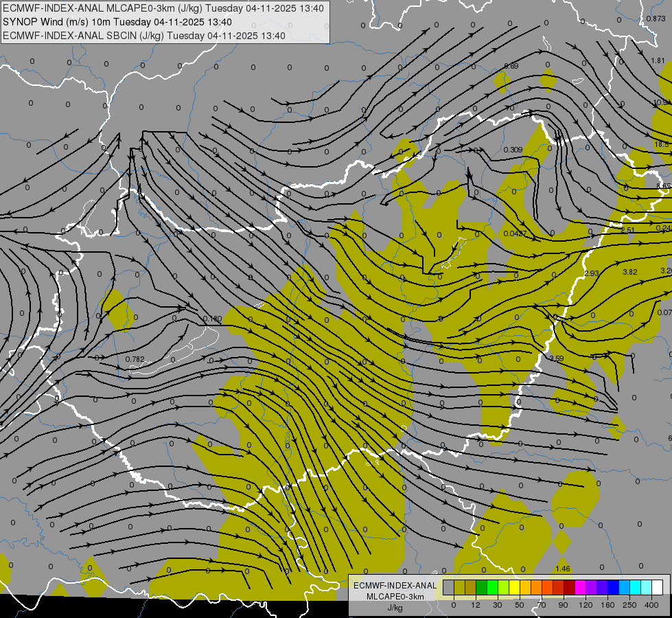Click the cyan legend swatch above 250
Screen dimensions: 672x618
[635, 587]
